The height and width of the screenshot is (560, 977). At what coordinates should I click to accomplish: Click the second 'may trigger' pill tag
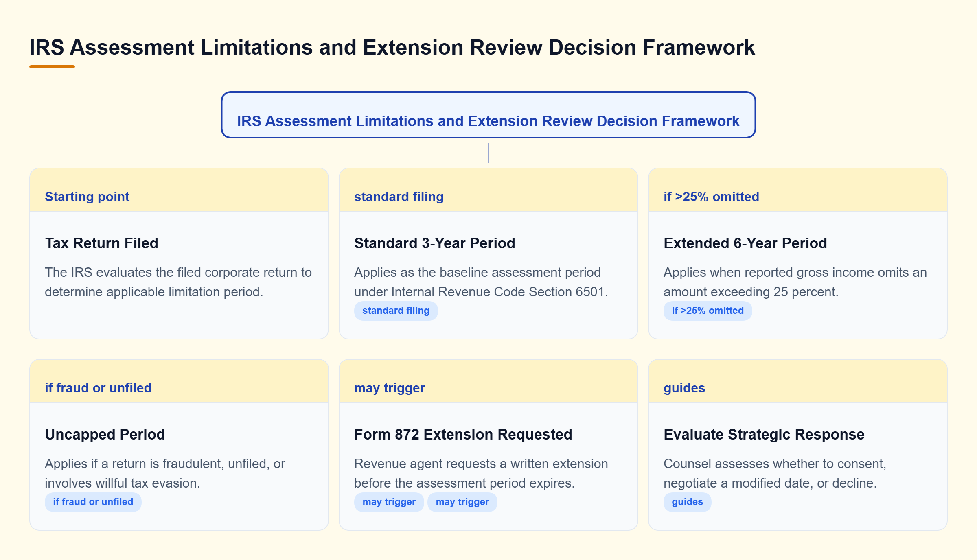click(462, 502)
